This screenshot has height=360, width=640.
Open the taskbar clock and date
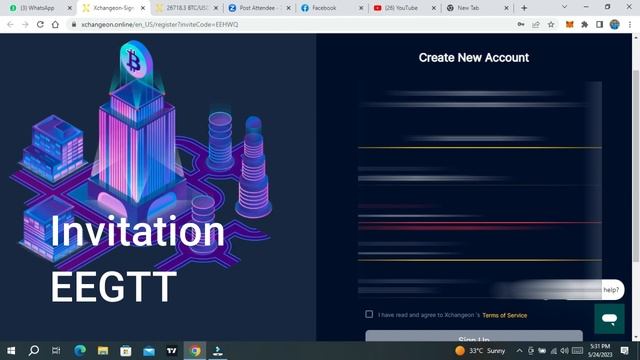tap(599, 351)
